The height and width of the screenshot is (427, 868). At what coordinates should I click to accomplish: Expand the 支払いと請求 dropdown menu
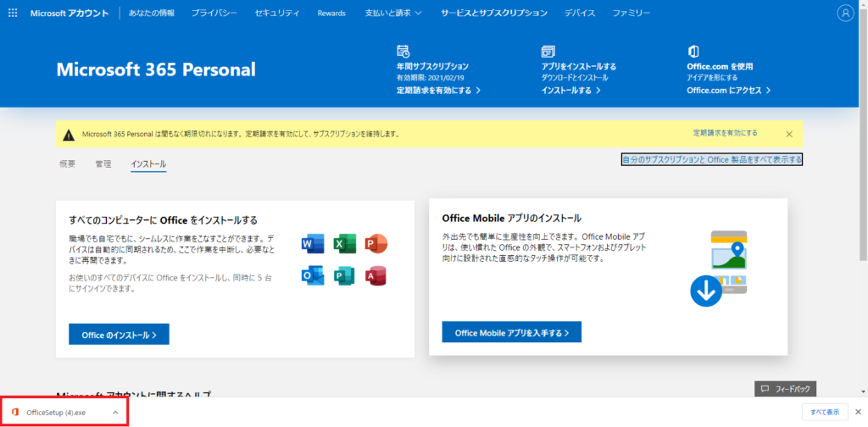tap(393, 13)
